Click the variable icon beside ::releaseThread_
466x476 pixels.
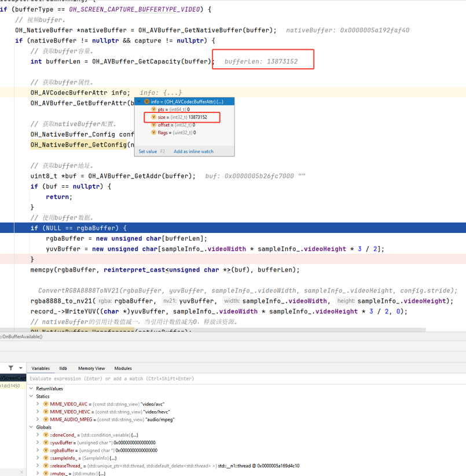[46, 466]
